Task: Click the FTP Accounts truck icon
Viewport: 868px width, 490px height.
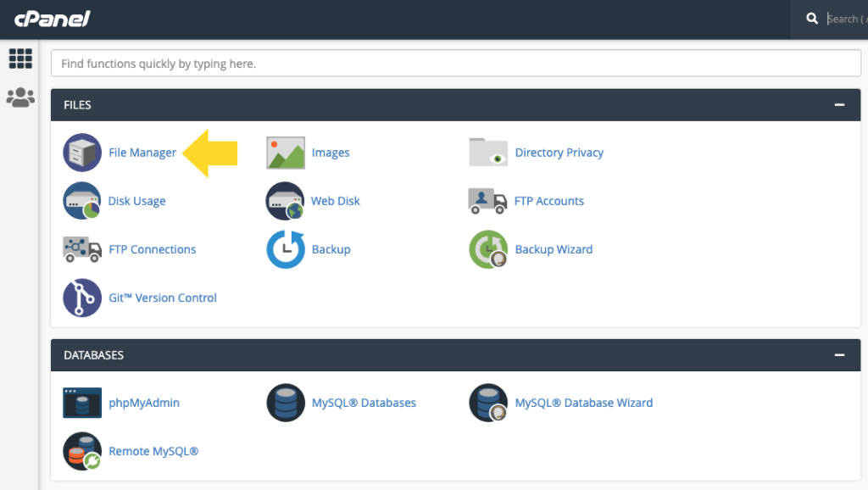Action: [x=487, y=200]
